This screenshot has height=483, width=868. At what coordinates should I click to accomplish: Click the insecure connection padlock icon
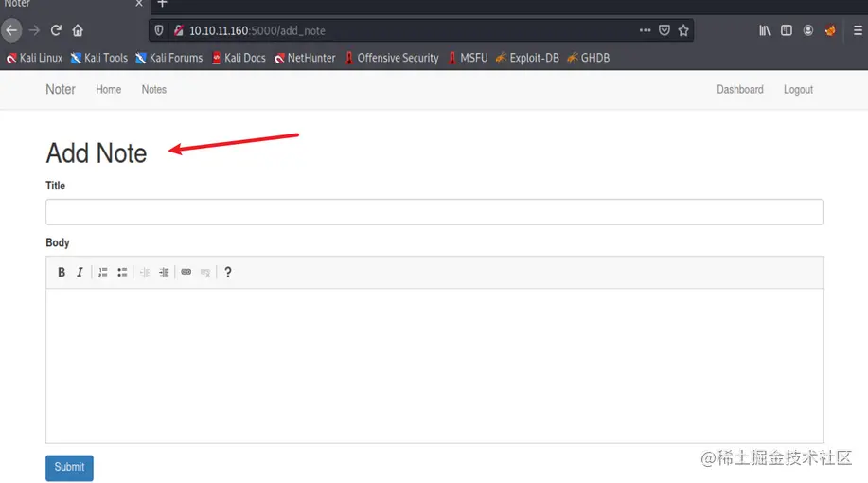pos(178,30)
